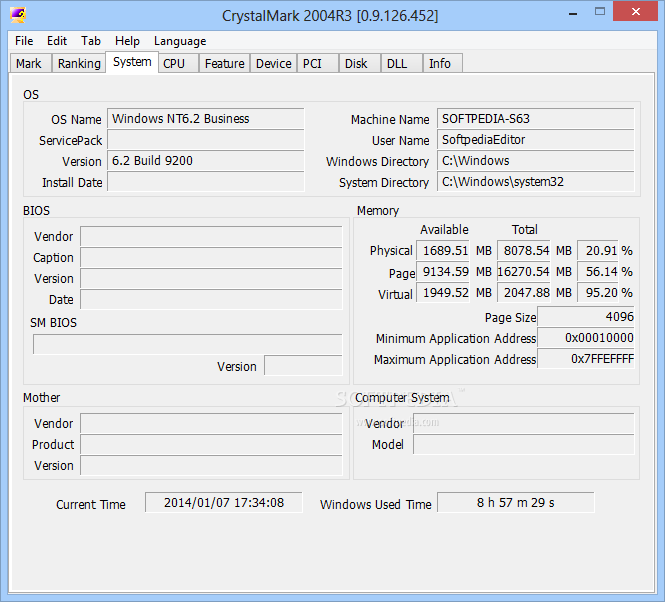Click the Windows Directory field
665x602 pixels.
tap(536, 161)
